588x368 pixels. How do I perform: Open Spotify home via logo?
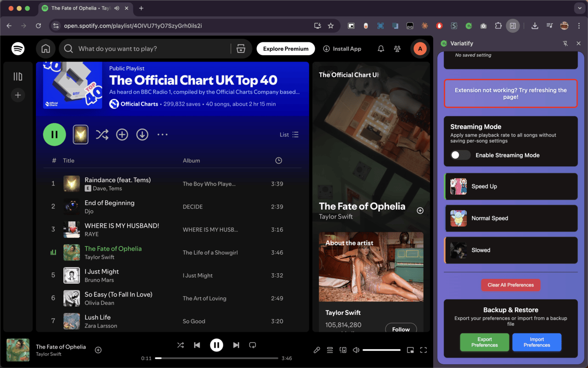[18, 49]
